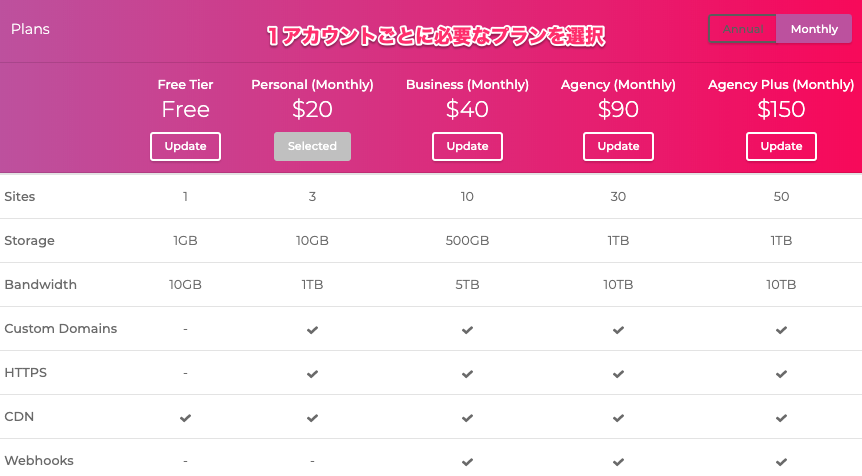The height and width of the screenshot is (476, 862).
Task: Click the Webhooks checkmark for Business plan
Action: pos(467,462)
